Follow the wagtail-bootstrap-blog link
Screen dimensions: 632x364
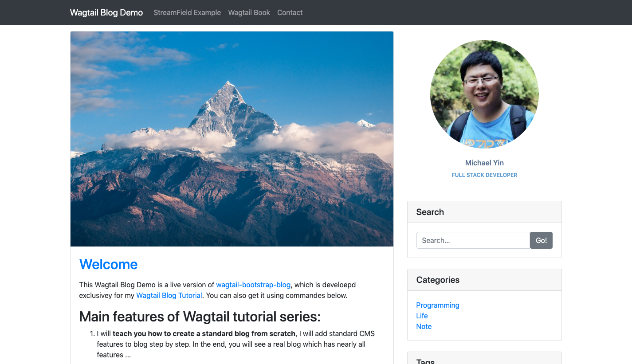pos(253,285)
